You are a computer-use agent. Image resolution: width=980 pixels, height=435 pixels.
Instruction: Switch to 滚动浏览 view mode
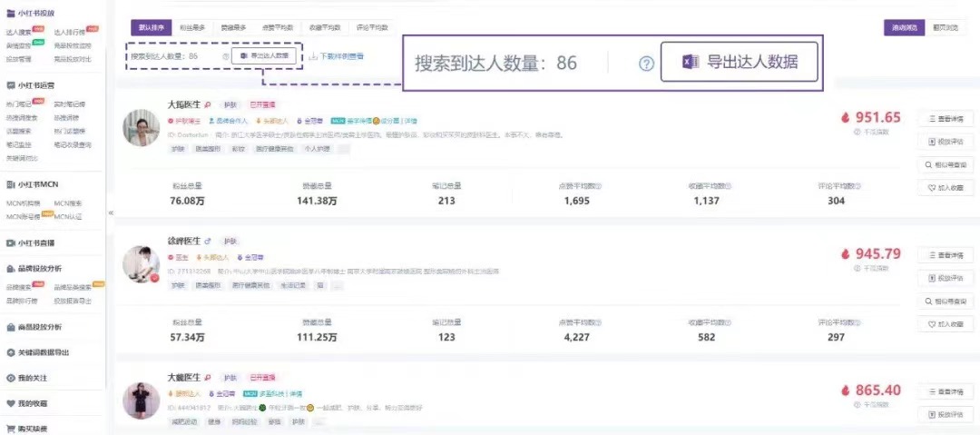pos(904,27)
